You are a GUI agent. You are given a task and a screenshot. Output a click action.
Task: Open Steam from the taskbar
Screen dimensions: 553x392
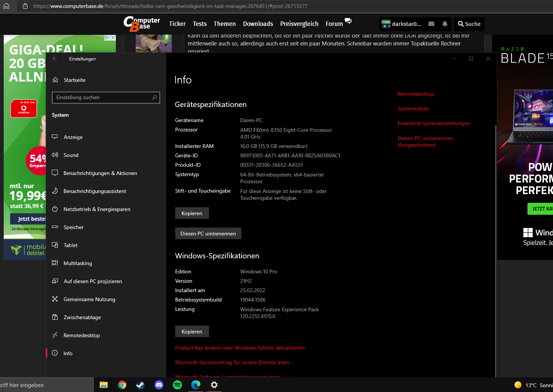141,385
